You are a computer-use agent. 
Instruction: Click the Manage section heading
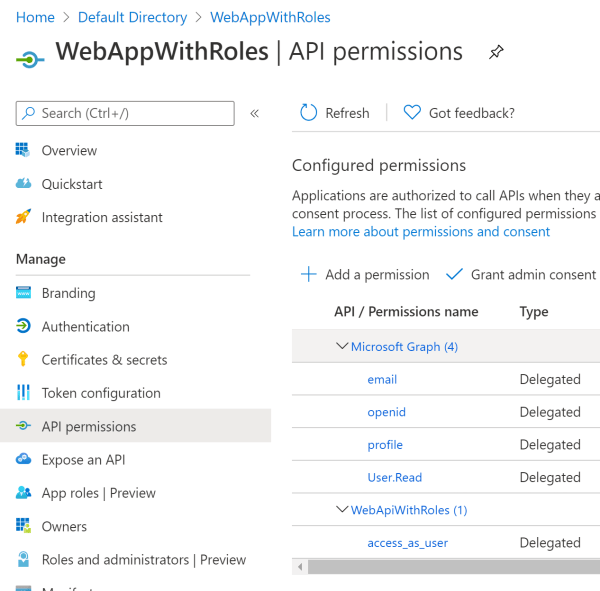pyautogui.click(x=41, y=259)
